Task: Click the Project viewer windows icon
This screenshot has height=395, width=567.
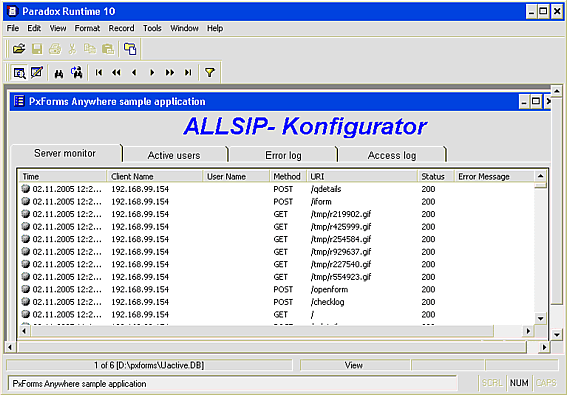Action: [130, 48]
